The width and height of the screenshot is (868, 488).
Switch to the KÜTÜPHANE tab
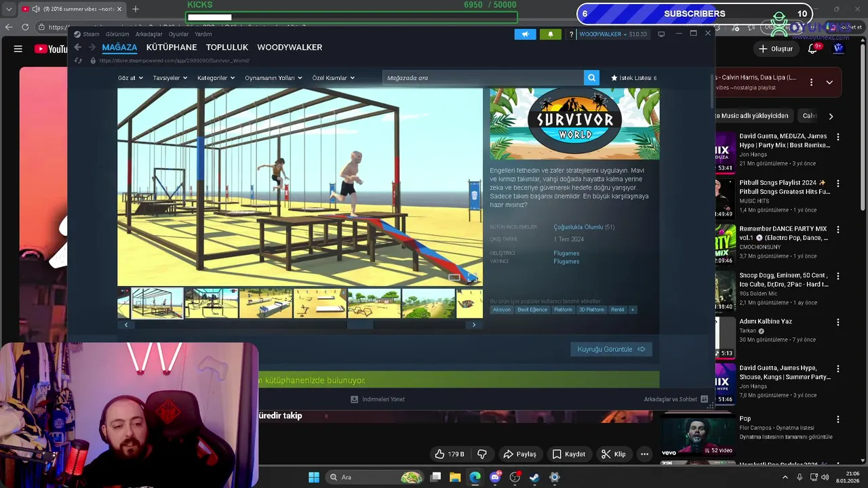click(x=172, y=47)
